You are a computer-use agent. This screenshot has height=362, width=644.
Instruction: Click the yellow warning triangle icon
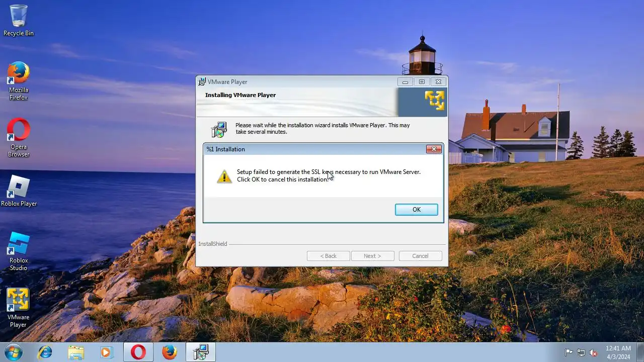(224, 176)
